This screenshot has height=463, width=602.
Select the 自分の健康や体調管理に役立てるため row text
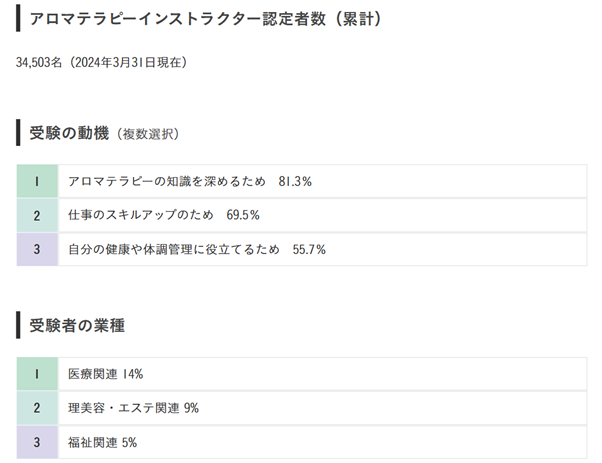tap(174, 249)
